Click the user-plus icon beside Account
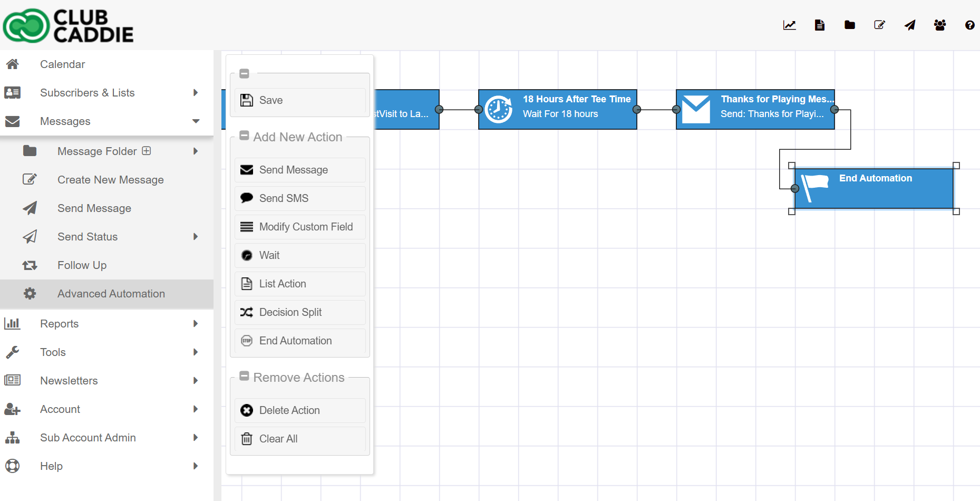The width and height of the screenshot is (980, 501). [13, 409]
